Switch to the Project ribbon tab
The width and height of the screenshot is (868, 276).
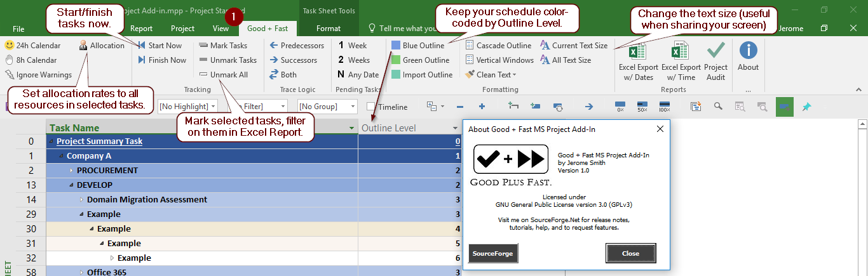[183, 29]
